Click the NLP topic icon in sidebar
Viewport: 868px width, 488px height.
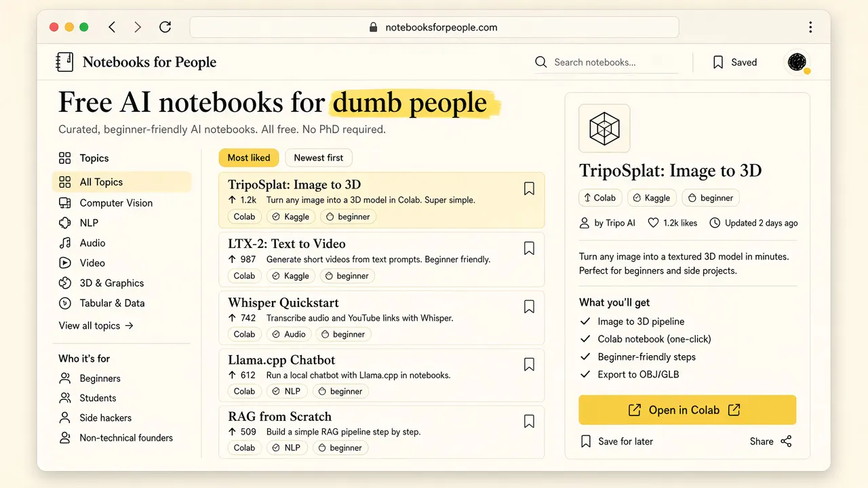pos(65,222)
